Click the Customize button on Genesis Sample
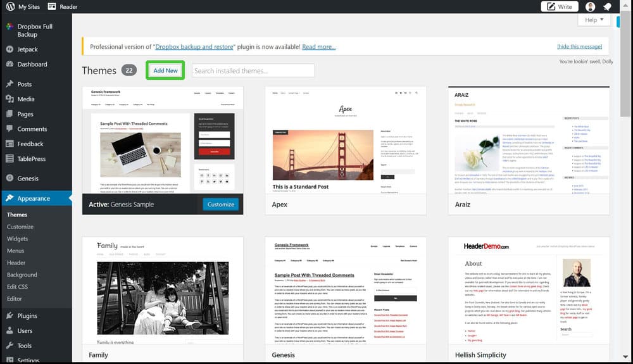This screenshot has width=633, height=364. pos(221,204)
